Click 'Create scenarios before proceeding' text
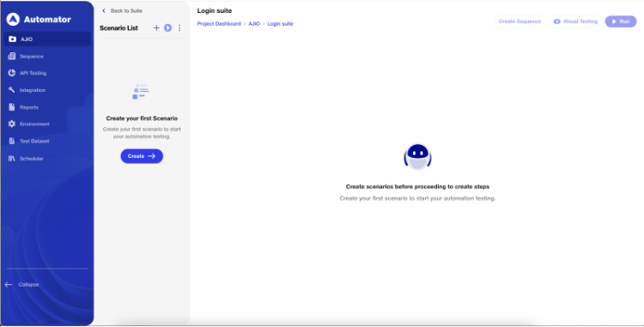Screen dimensions: 644x327 [x=417, y=186]
